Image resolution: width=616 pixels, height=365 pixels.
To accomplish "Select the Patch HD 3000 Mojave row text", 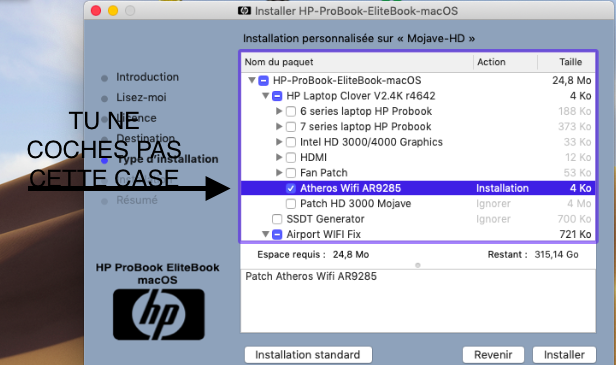I will click(x=356, y=204).
